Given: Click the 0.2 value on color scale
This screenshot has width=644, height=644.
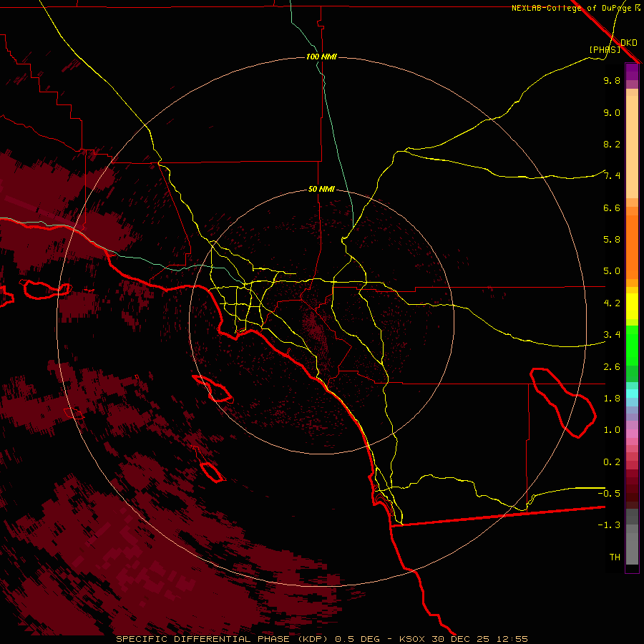Looking at the screenshot, I should point(612,462).
